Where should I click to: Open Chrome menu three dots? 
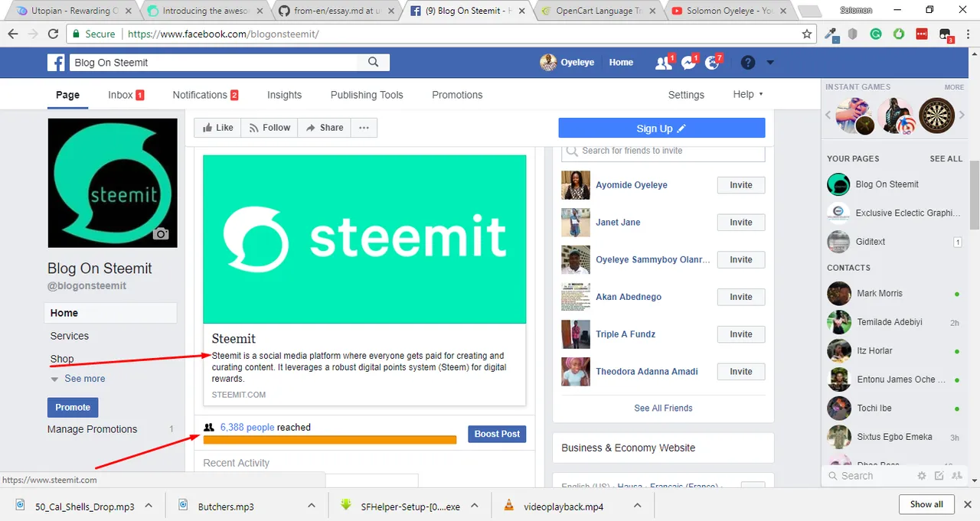coord(968,34)
